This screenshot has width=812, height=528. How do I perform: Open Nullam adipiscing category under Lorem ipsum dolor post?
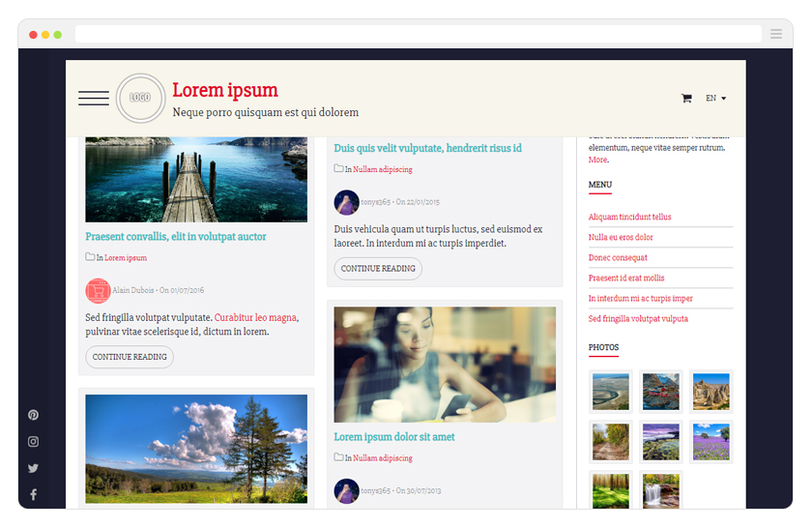[x=383, y=458]
